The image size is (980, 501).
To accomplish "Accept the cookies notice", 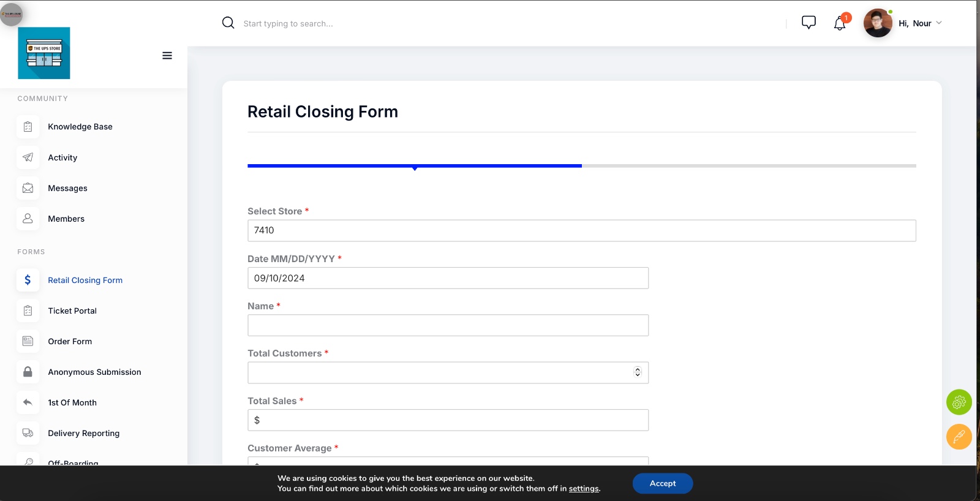I will 662,483.
